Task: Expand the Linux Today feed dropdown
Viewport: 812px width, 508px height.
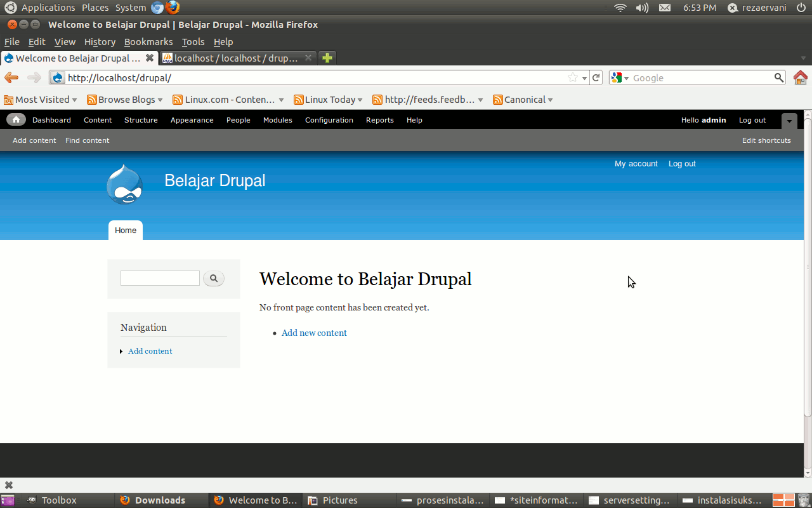Action: (360, 100)
